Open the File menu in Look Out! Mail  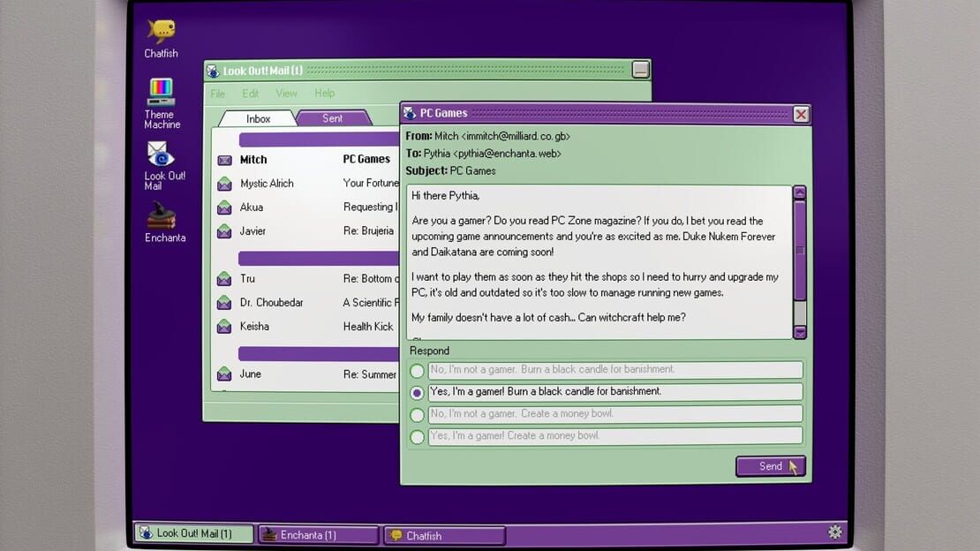point(217,94)
